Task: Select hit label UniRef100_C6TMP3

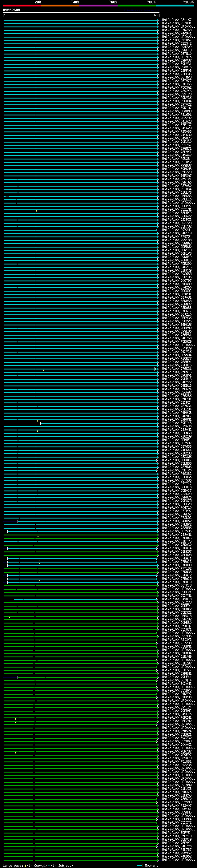Action: [177, 78]
